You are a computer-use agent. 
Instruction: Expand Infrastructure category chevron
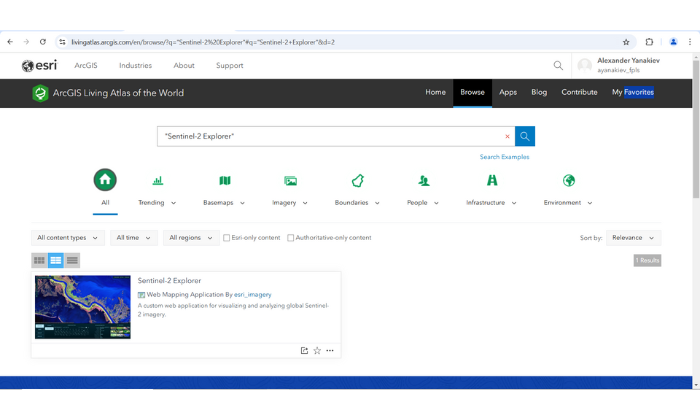[514, 203]
